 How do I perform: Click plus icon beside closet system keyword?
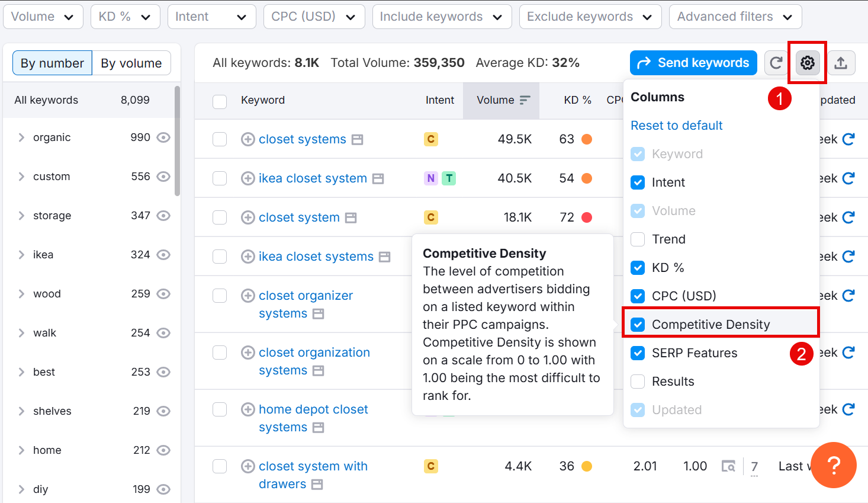[x=248, y=217]
